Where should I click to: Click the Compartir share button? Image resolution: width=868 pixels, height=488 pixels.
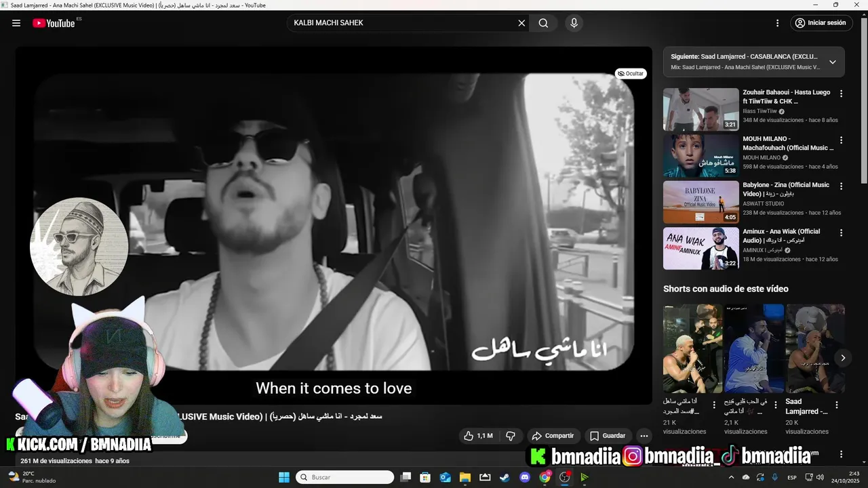point(553,436)
